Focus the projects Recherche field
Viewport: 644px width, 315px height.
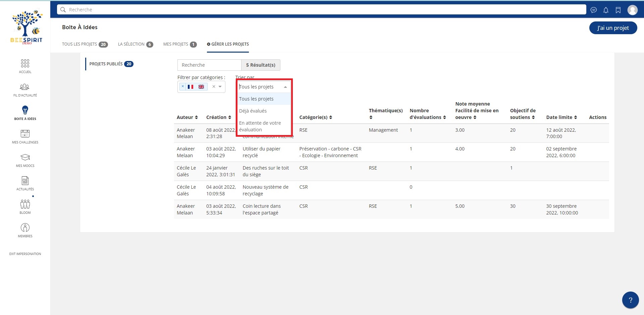pyautogui.click(x=209, y=65)
